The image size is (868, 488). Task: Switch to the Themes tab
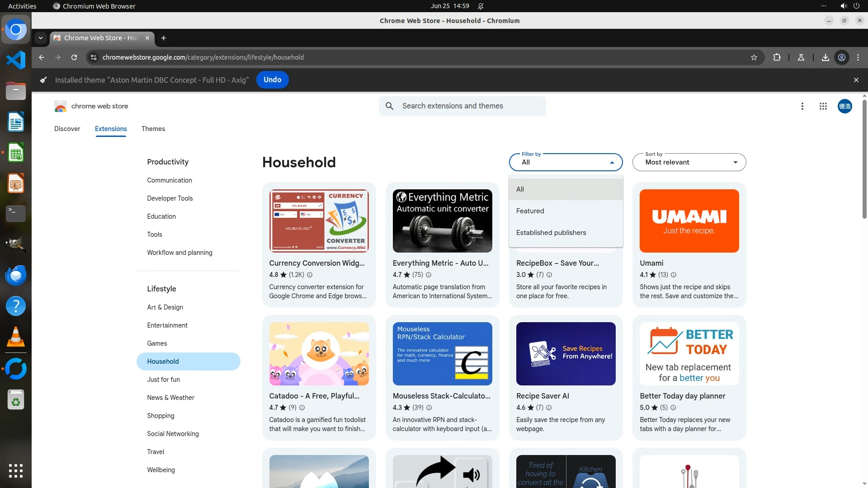point(153,129)
